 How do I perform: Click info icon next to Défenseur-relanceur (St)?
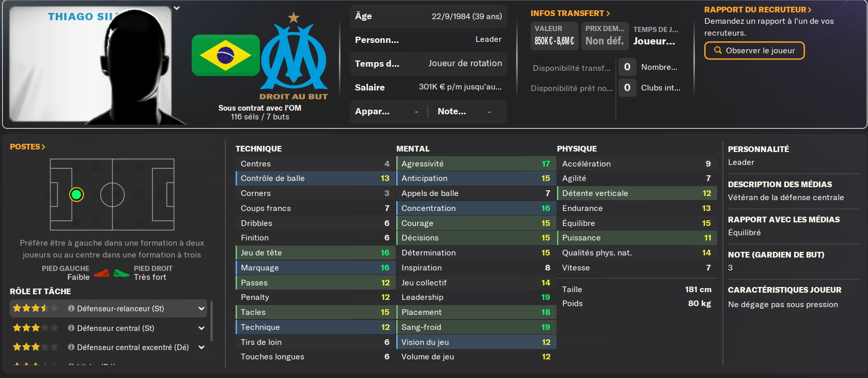coord(71,309)
